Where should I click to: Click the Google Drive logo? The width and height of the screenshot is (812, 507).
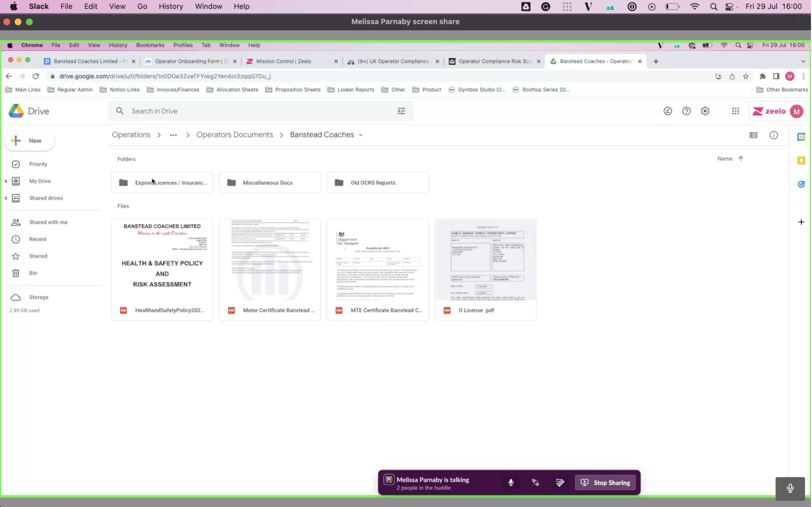pyautogui.click(x=29, y=111)
